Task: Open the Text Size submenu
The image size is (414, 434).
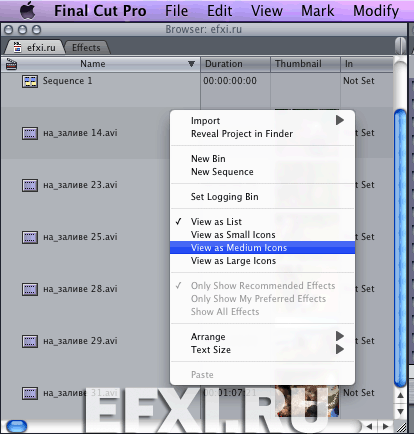Action: 262,350
